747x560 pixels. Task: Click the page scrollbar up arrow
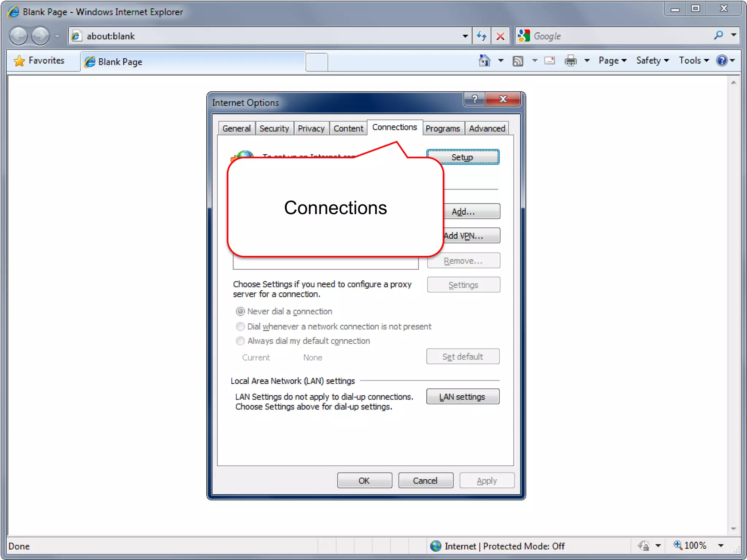pyautogui.click(x=734, y=83)
